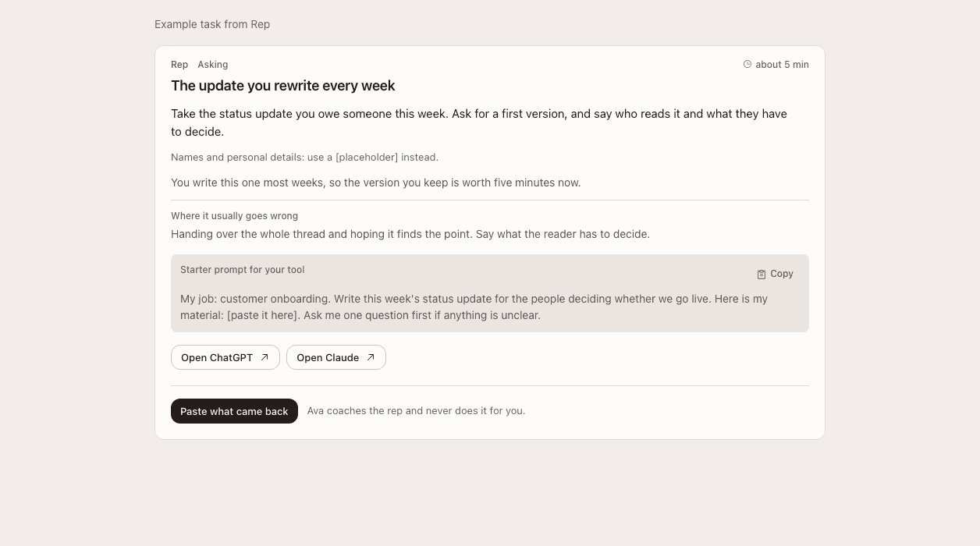The width and height of the screenshot is (980, 546).
Task: Click 'Example task from Rep' caption
Action: (x=212, y=24)
